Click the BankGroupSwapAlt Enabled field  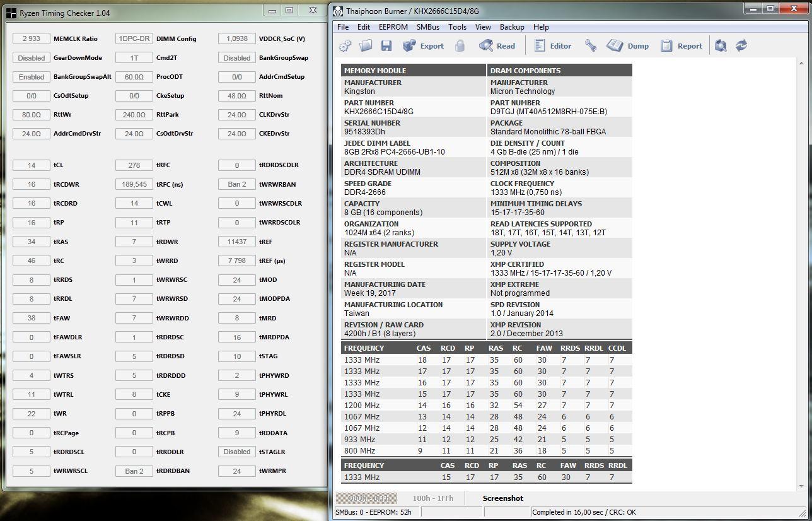[32, 76]
